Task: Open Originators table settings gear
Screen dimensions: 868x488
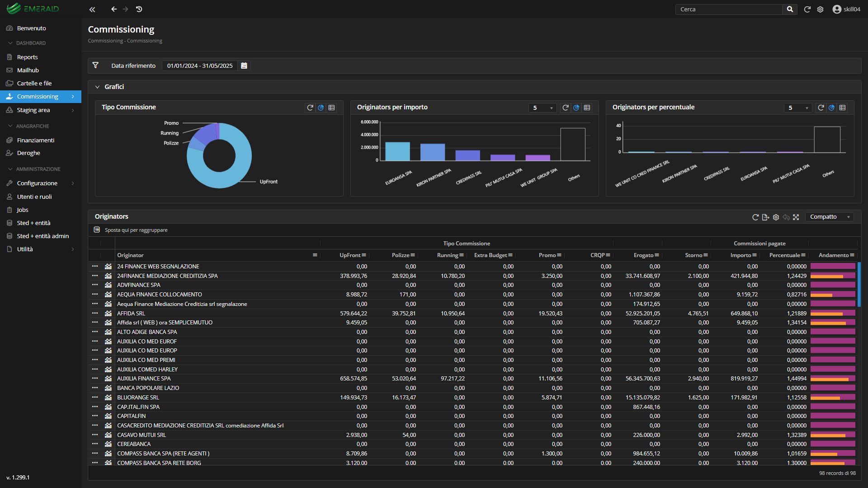Action: click(x=776, y=217)
